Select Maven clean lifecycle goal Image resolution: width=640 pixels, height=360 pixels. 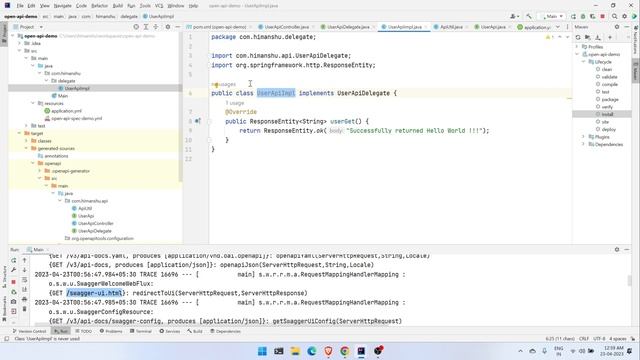click(x=607, y=69)
